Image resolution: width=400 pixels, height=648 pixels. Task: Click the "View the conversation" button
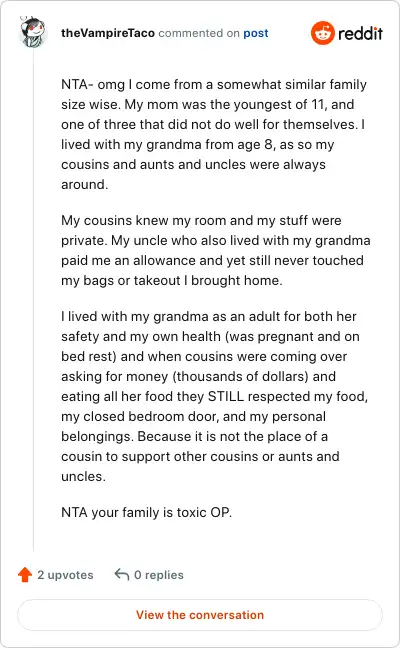200,615
